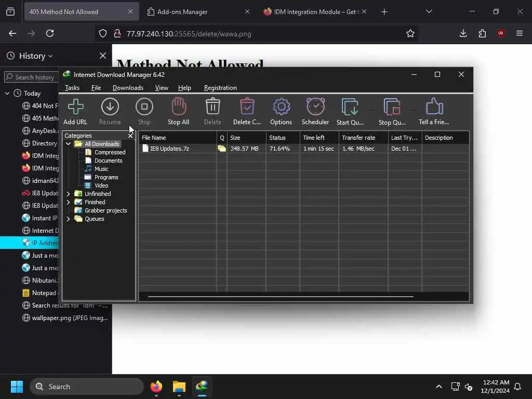Open the File menu in IDM
The height and width of the screenshot is (399, 532).
[96, 88]
